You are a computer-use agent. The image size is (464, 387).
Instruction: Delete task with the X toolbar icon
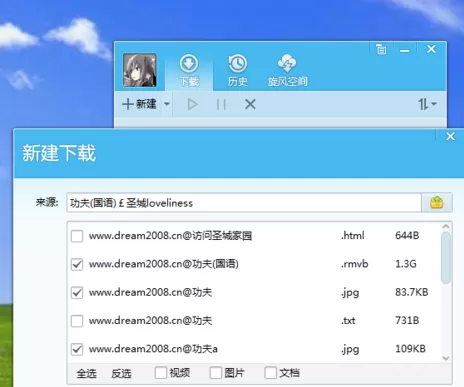(250, 104)
